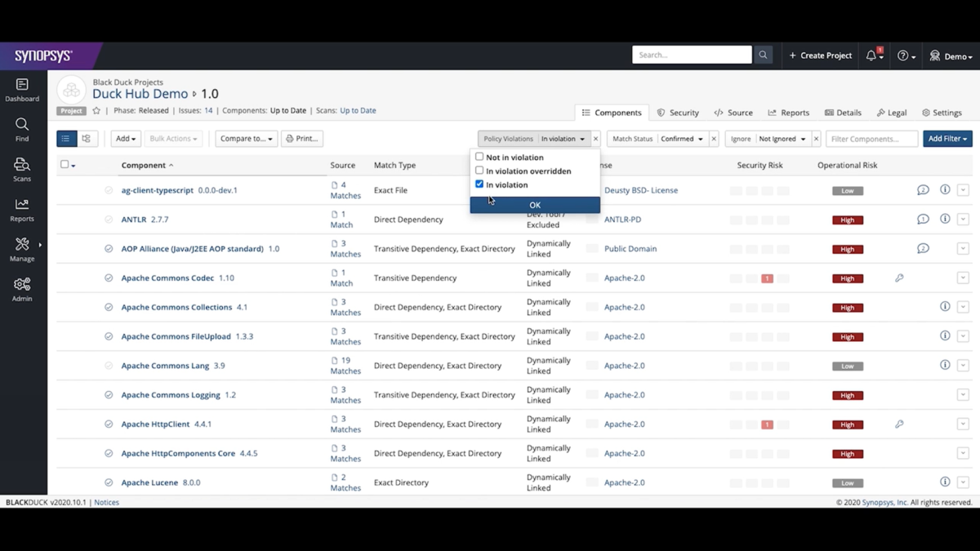Check the In violation overridden option
This screenshot has height=551, width=980.
[x=479, y=171]
